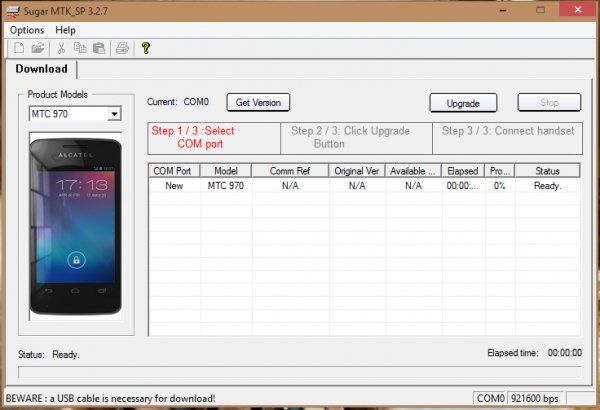The image size is (600, 410).
Task: Click the New document toolbar icon
Action: [x=19, y=48]
